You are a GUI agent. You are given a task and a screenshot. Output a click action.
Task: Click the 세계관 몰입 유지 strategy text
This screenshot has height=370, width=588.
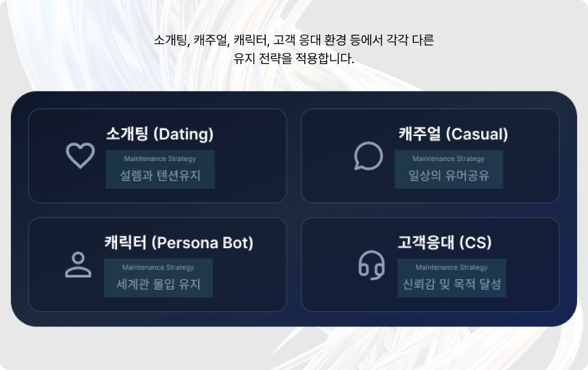pos(158,284)
